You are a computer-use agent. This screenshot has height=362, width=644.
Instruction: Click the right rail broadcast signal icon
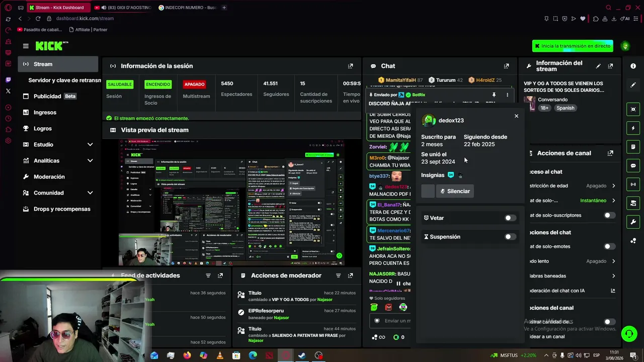point(633,185)
